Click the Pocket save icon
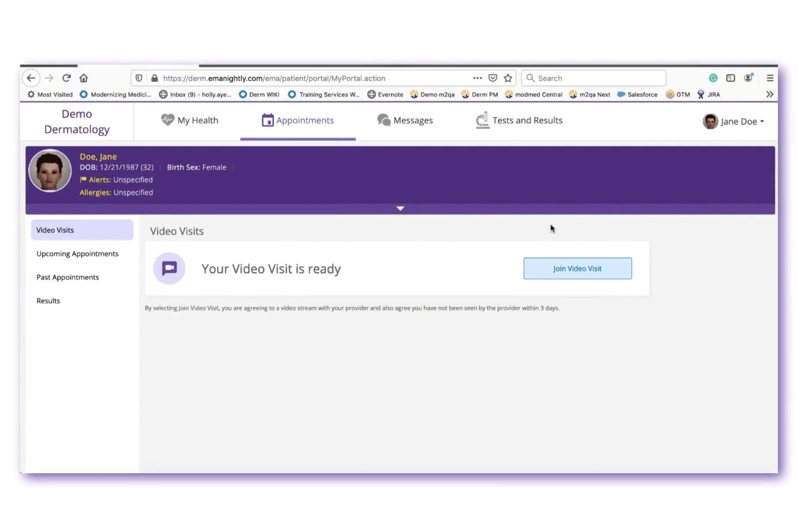798x532 pixels. coord(493,78)
